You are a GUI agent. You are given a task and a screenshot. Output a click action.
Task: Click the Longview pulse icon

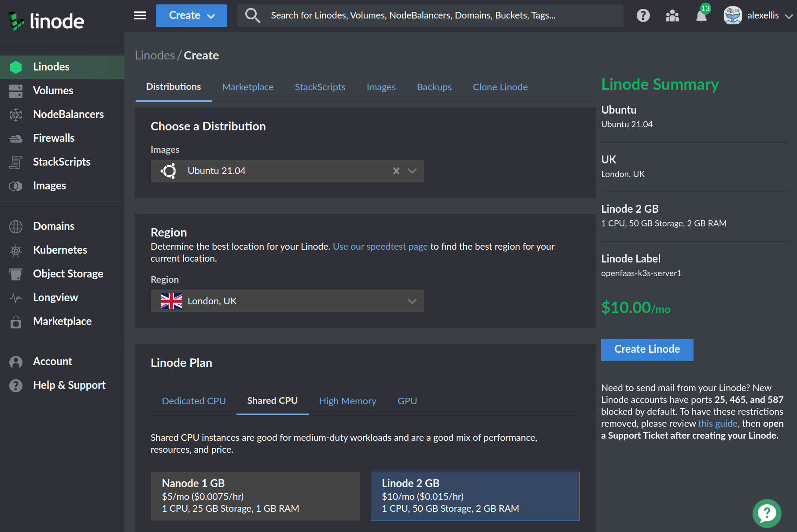click(x=16, y=298)
